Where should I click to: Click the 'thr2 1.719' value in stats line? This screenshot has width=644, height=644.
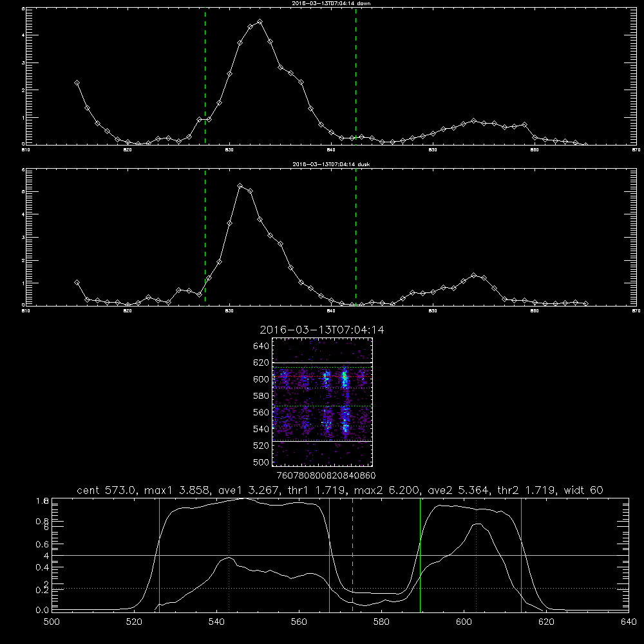pyautogui.click(x=527, y=490)
